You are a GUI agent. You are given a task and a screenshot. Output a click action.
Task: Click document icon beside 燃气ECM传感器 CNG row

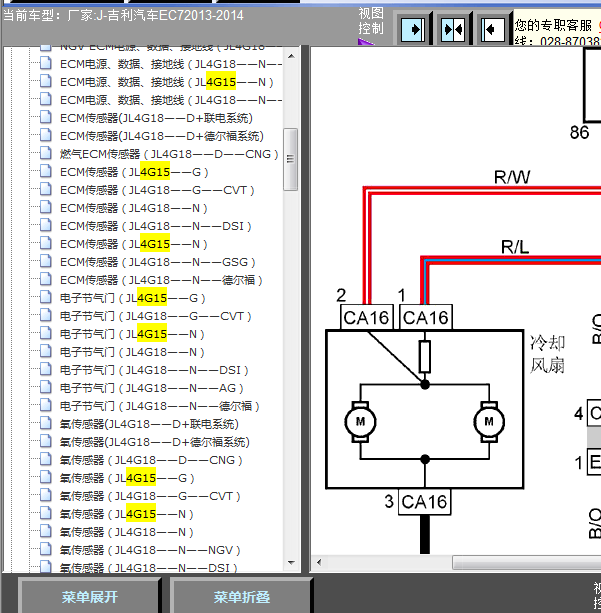(x=46, y=153)
